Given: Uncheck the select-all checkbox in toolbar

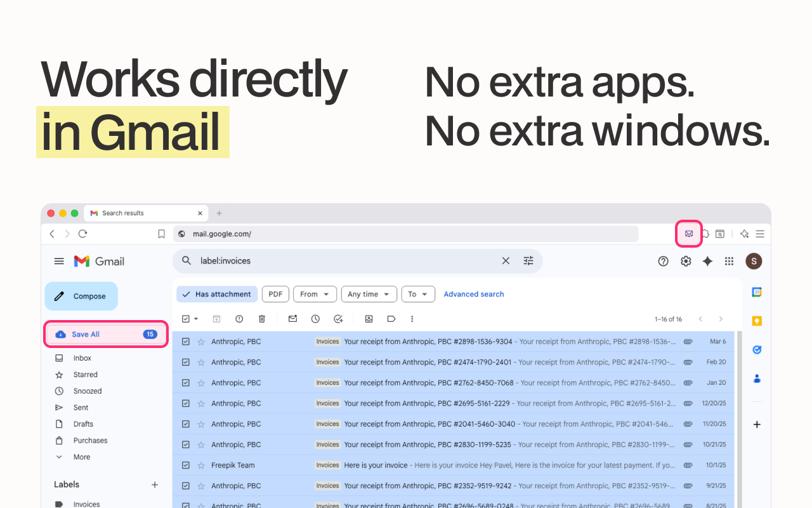Looking at the screenshot, I should (x=186, y=319).
